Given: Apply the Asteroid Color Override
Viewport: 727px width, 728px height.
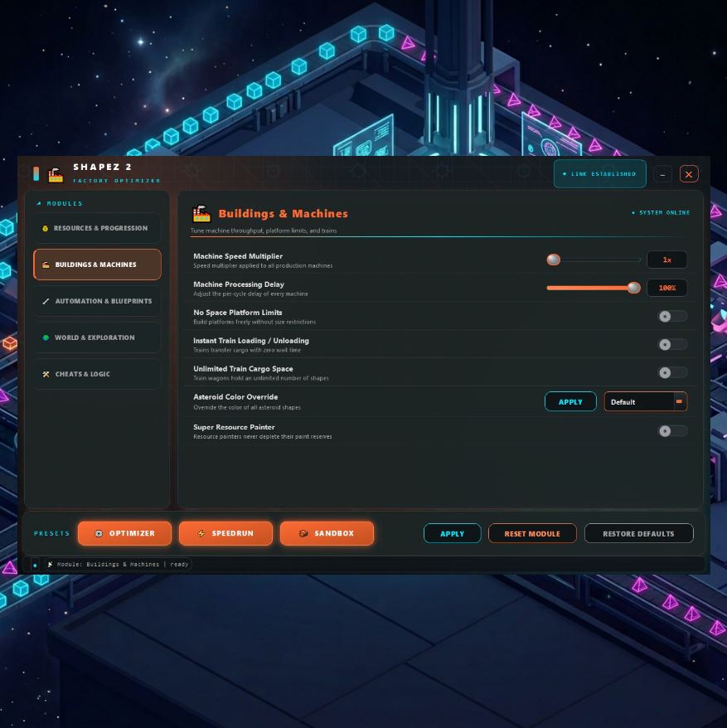Looking at the screenshot, I should click(570, 402).
